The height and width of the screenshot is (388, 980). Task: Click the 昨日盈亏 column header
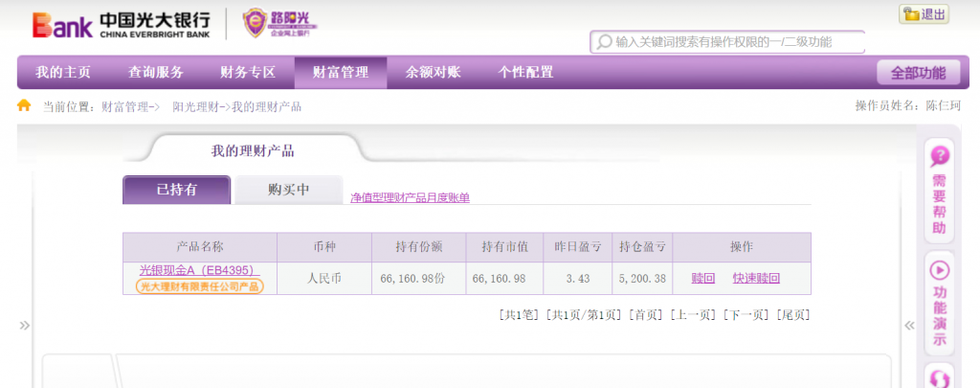(578, 247)
